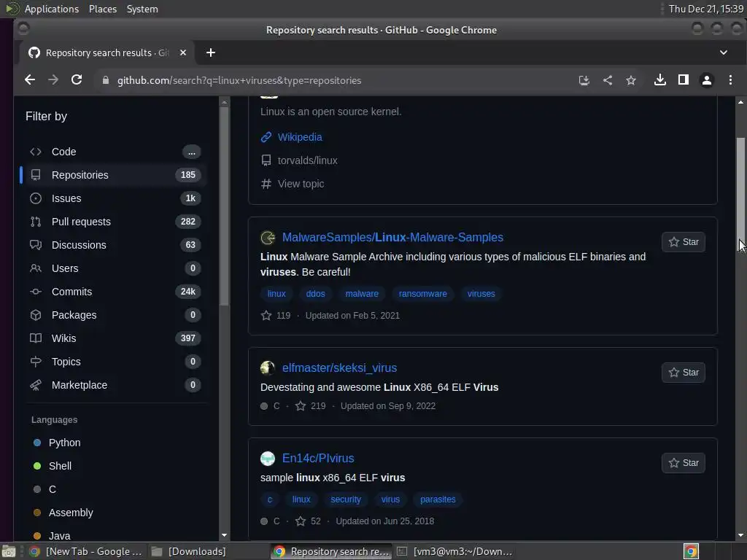Viewport: 747px width, 560px height.
Task: Click the Code count ellipsis badge
Action: (x=192, y=152)
